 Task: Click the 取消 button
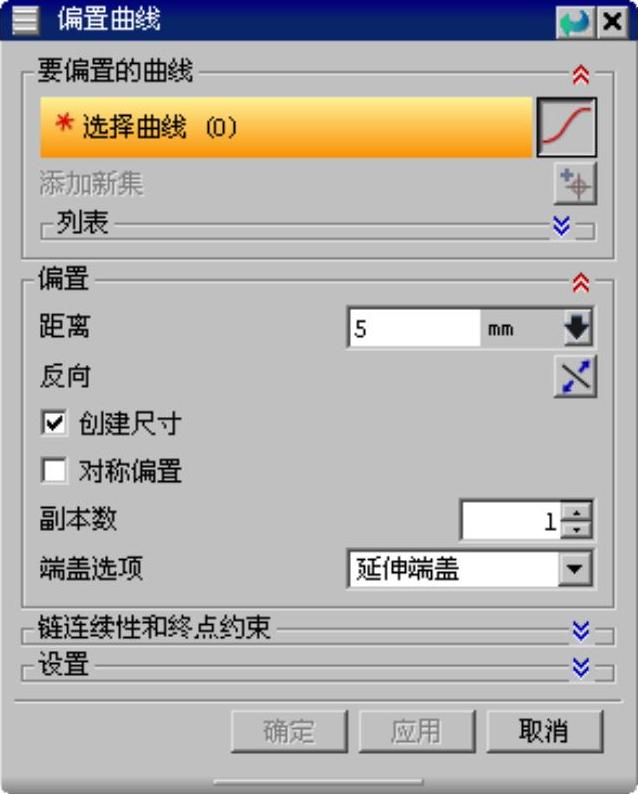(544, 731)
